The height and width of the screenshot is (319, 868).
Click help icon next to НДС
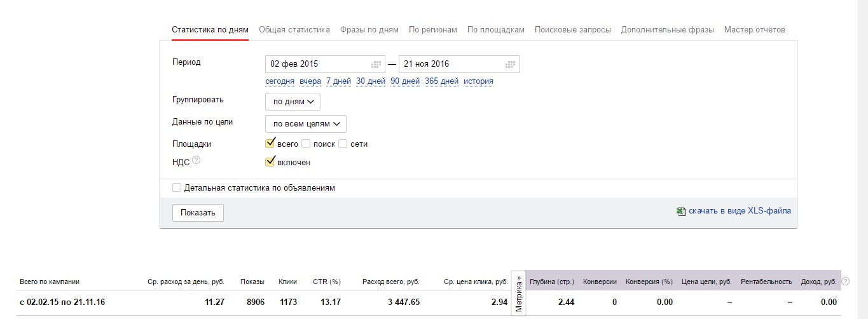(x=196, y=161)
